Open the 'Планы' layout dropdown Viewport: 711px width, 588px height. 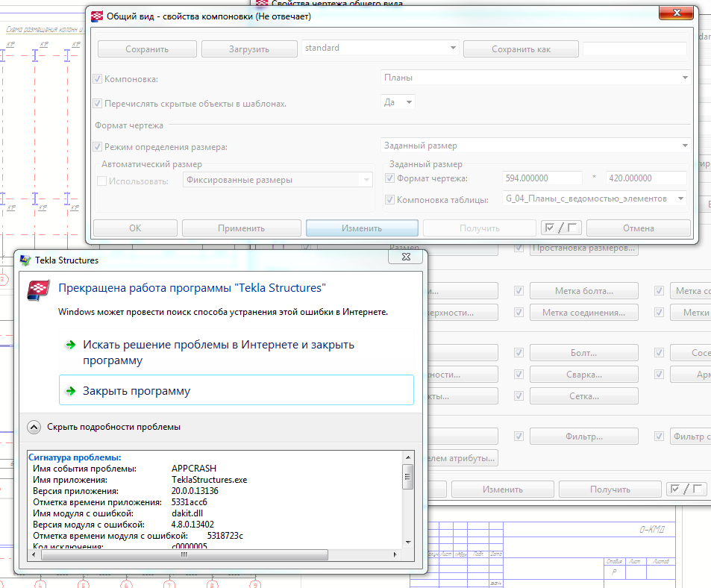[684, 78]
